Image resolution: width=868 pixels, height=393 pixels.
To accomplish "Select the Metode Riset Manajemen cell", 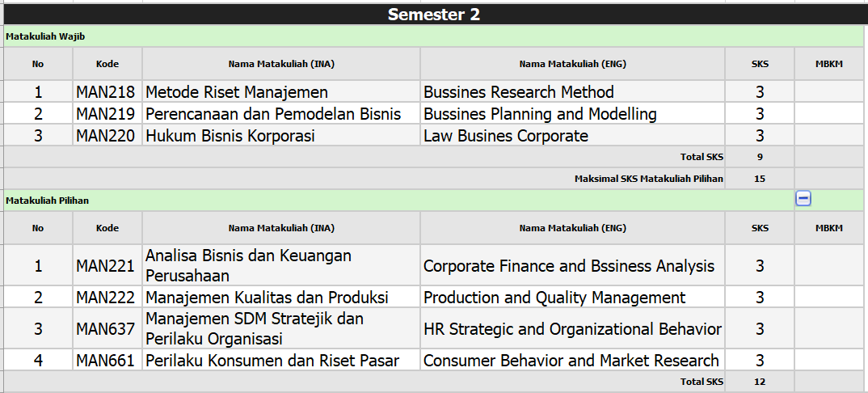I will point(281,91).
